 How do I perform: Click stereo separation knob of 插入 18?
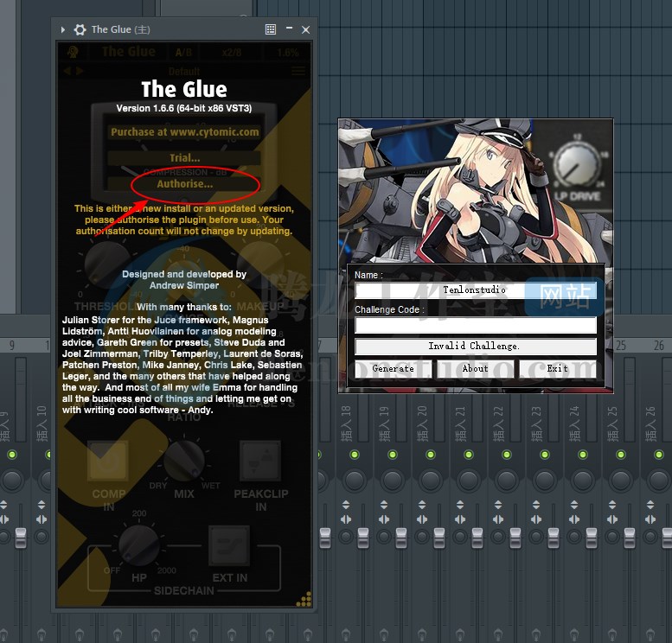coord(346,537)
